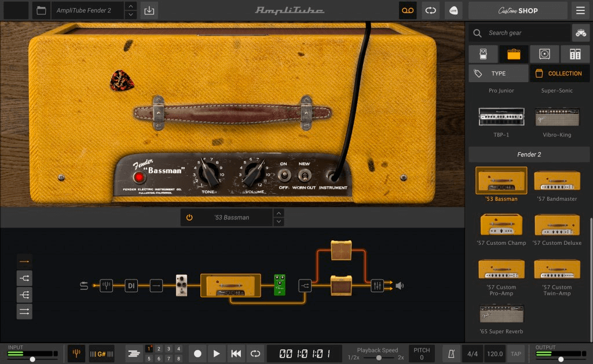Click the preset up arrow stepper

(x=131, y=6)
